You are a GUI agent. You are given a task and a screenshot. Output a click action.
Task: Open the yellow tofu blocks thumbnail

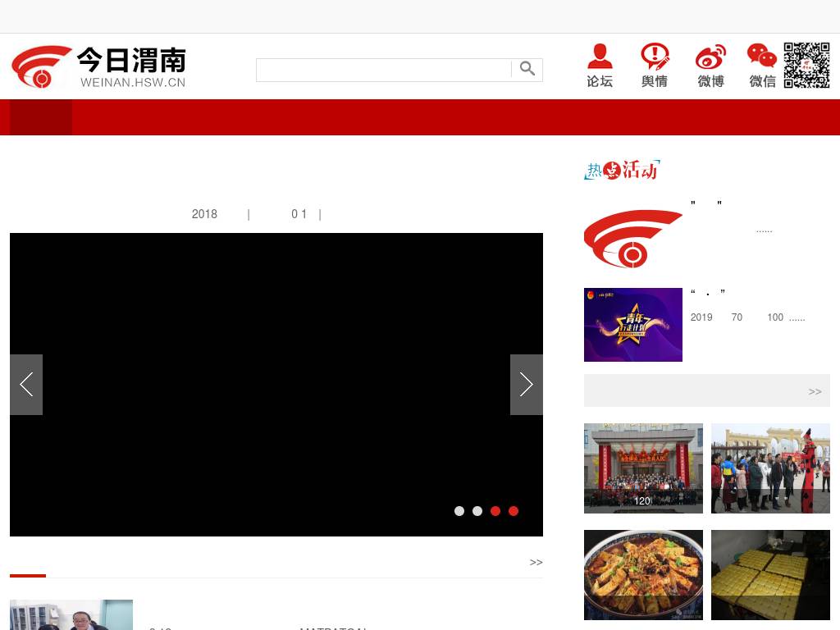coord(770,575)
